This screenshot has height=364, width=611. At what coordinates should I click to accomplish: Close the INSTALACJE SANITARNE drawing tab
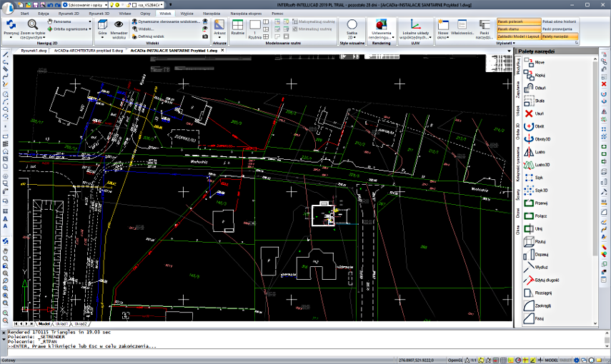coord(222,51)
